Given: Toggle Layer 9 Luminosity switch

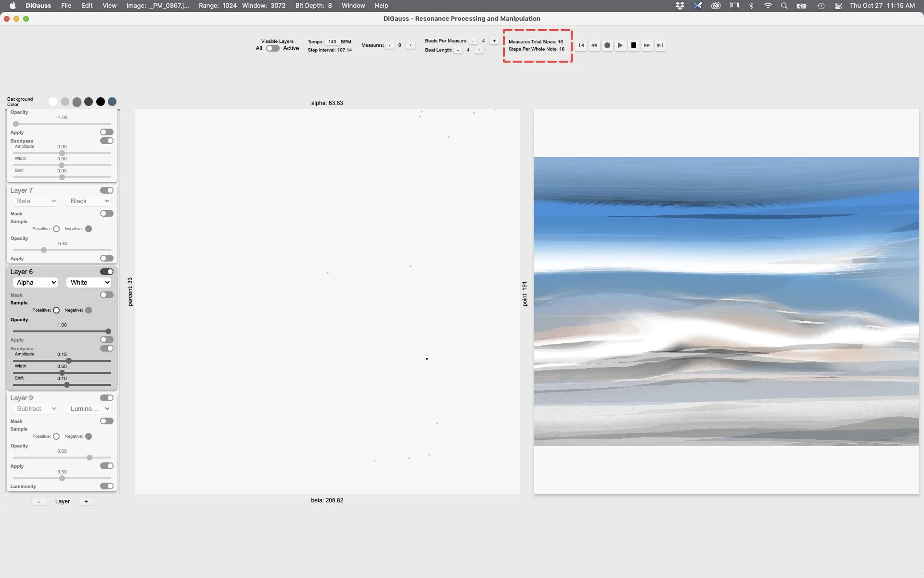Looking at the screenshot, I should click(107, 486).
